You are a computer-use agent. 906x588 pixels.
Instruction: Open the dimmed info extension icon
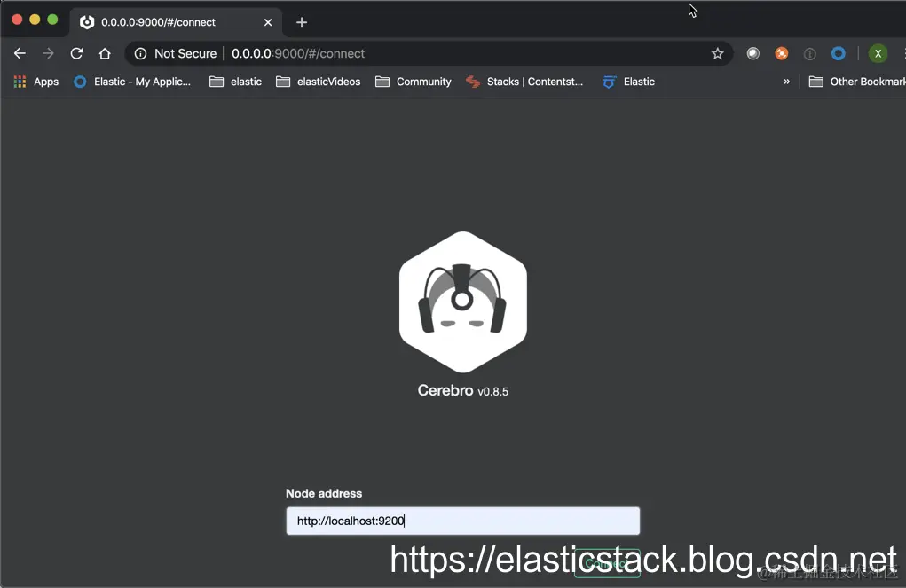pos(809,54)
